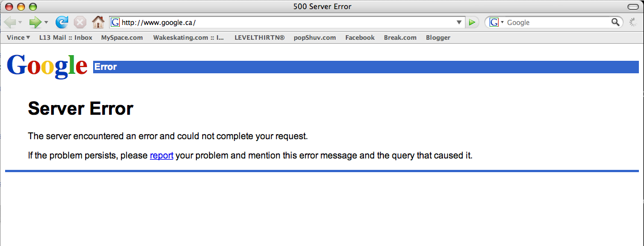644x246 pixels.
Task: Click the Google logo on the page
Action: point(47,66)
